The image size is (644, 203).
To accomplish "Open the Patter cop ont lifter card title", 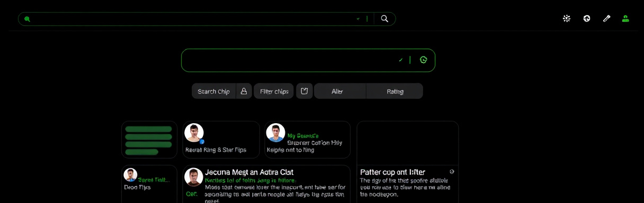I will click(392, 172).
